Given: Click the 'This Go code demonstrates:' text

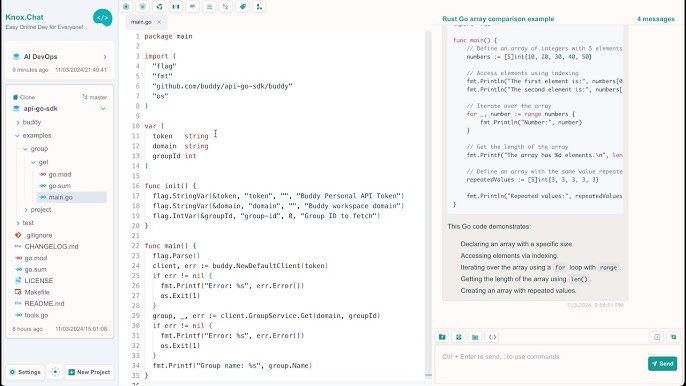Looking at the screenshot, I should point(489,227).
